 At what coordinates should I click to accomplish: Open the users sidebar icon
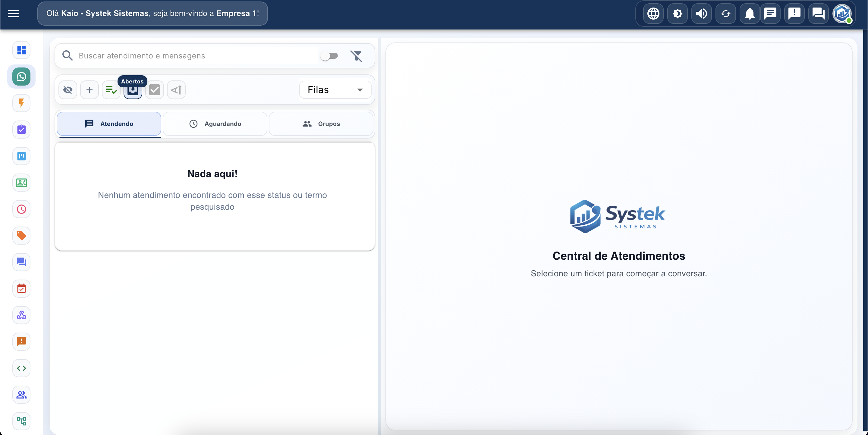tap(21, 395)
